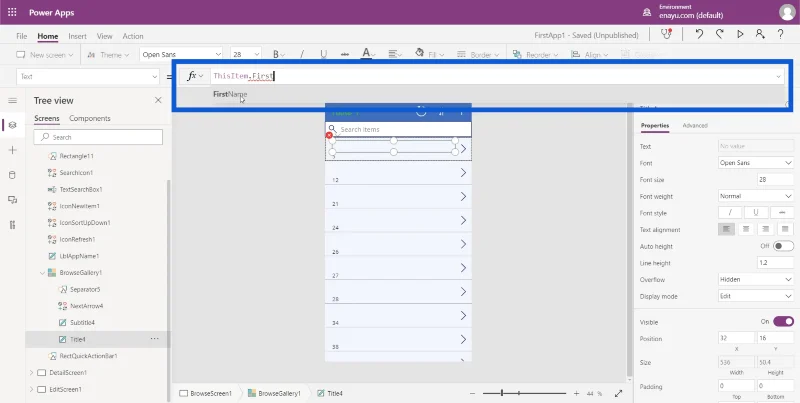Open the app launcher waffle icon
Image resolution: width=800 pixels, height=403 pixels.
tap(12, 12)
